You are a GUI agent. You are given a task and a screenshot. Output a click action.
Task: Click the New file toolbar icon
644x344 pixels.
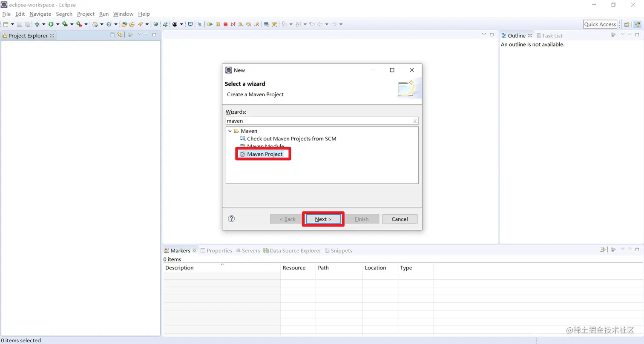coord(6,24)
